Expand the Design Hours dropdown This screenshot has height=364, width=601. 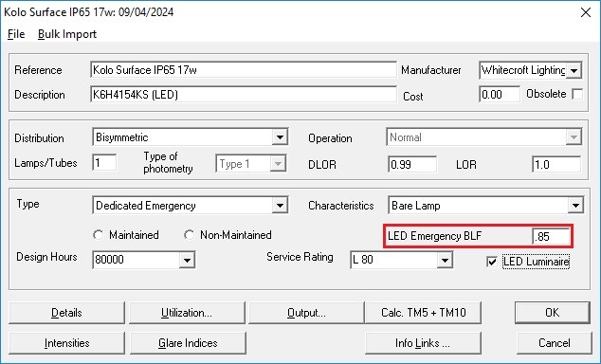(x=187, y=260)
